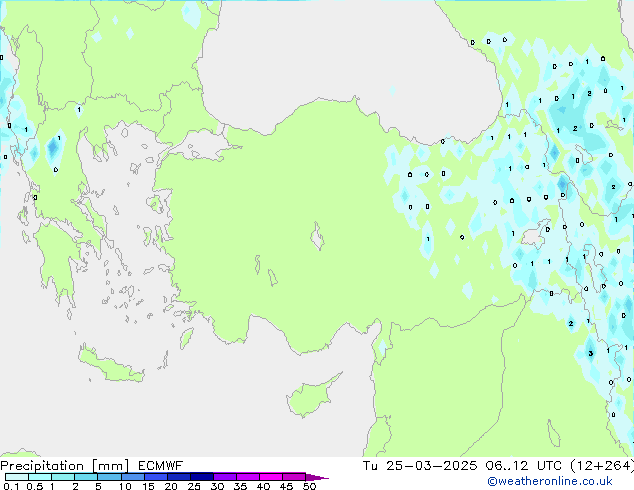
Task: Click the 25–30 mm navy legend swatch
Action: point(201,477)
